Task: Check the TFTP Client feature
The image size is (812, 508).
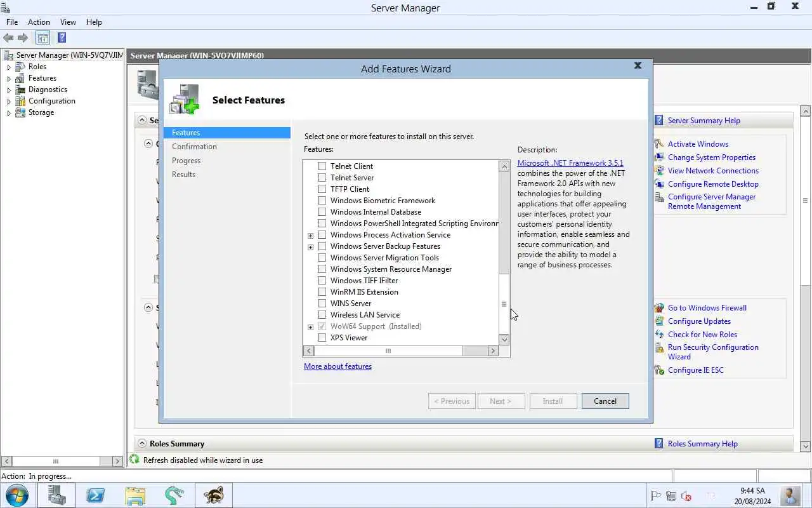Action: point(322,189)
